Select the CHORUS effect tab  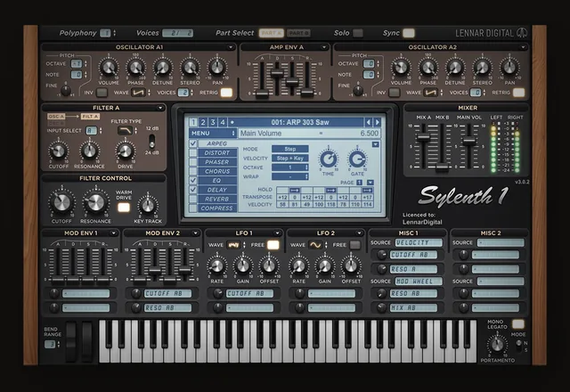coord(217,171)
